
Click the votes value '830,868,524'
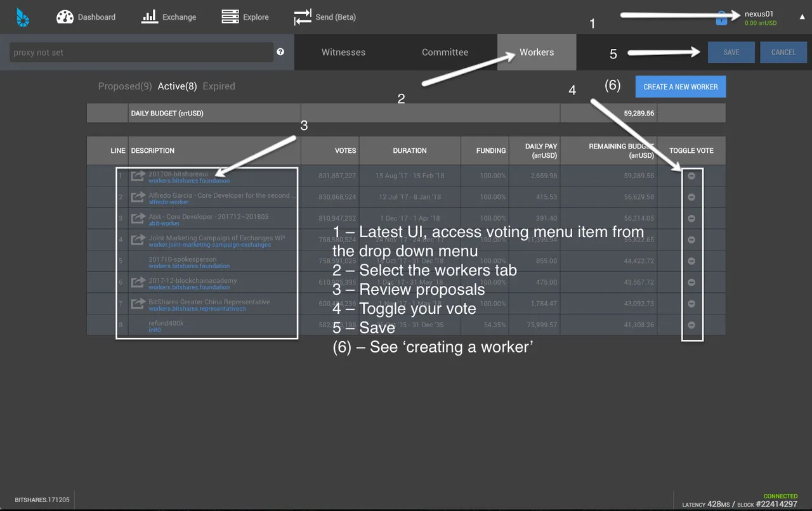tap(337, 197)
